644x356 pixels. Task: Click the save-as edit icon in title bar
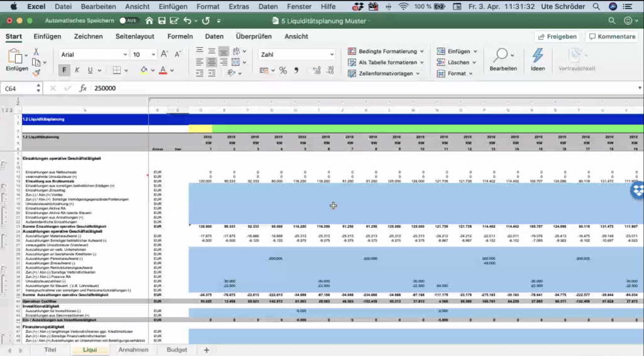point(174,21)
